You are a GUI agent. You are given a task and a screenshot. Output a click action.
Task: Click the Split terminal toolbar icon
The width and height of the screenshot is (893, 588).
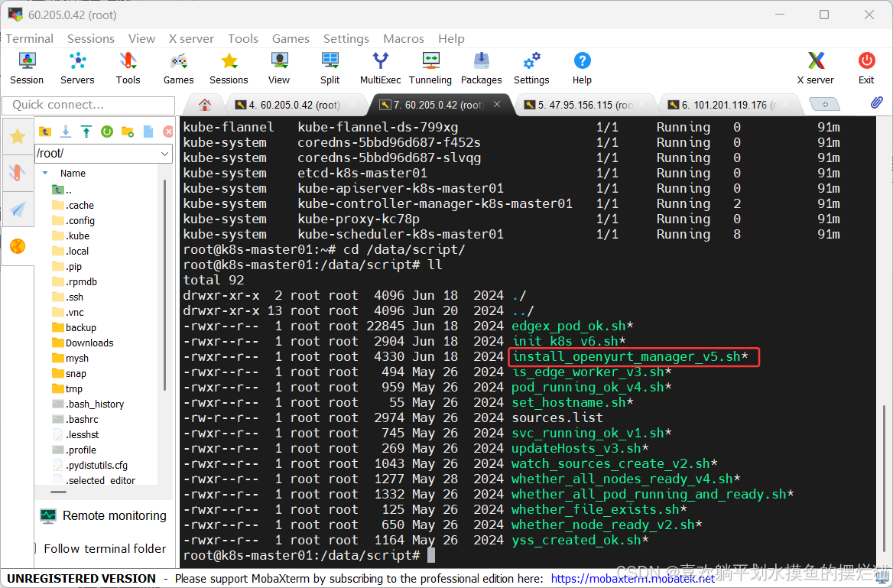330,68
